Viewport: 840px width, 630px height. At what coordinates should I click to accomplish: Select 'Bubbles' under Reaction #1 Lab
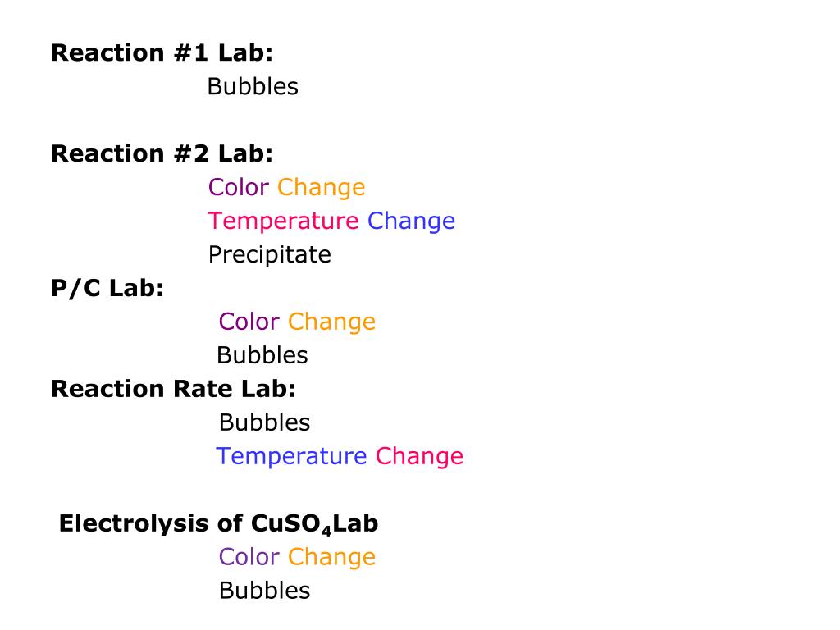(x=253, y=86)
